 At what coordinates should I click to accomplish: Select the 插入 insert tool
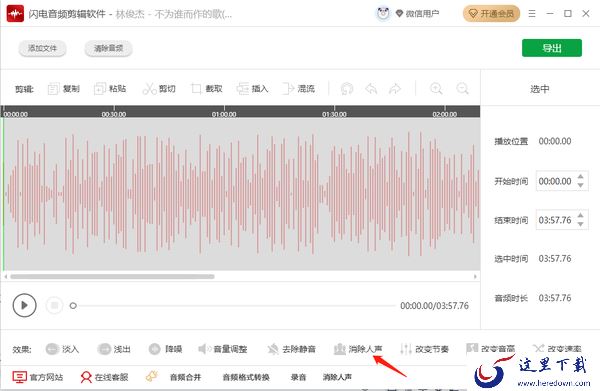click(x=253, y=89)
